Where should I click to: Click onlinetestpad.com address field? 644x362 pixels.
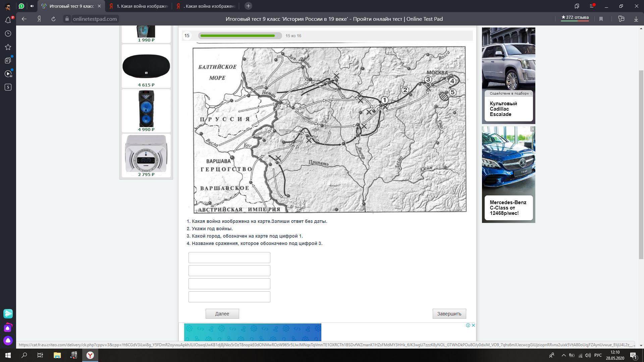pos(95,19)
